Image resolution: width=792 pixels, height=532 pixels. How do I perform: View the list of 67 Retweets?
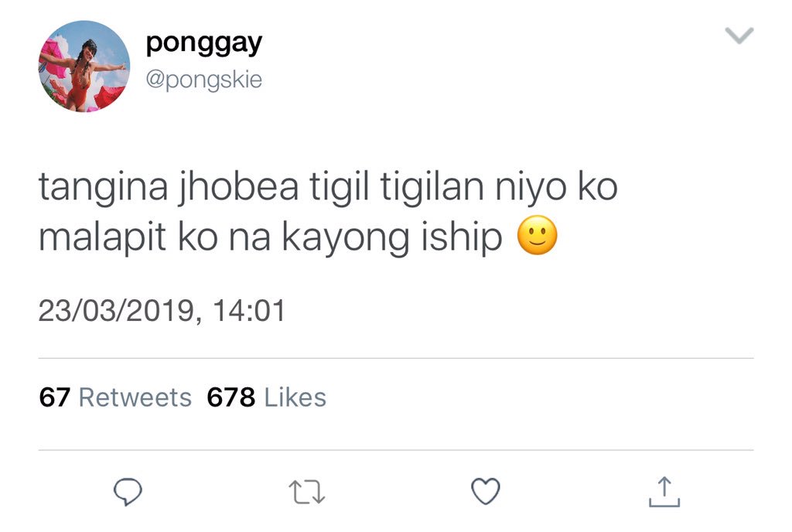coord(115,397)
